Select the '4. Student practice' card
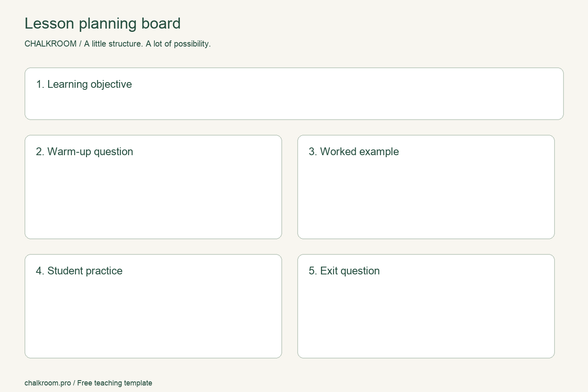Viewport: 588px width, 392px height. click(x=153, y=306)
